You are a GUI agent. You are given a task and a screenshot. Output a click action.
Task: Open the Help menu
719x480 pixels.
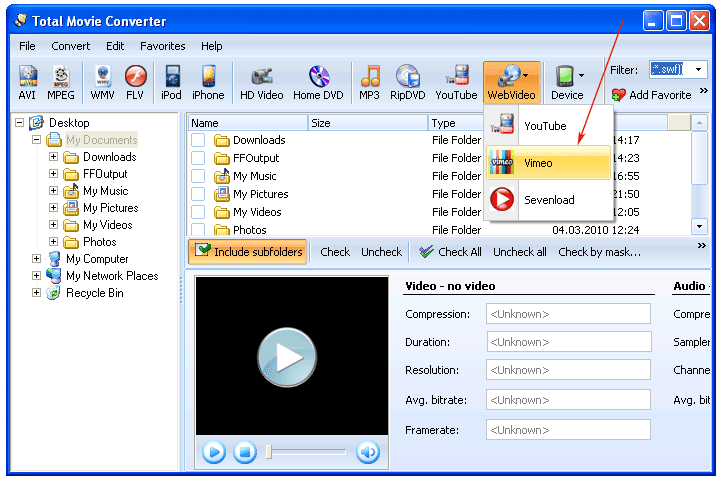[211, 46]
